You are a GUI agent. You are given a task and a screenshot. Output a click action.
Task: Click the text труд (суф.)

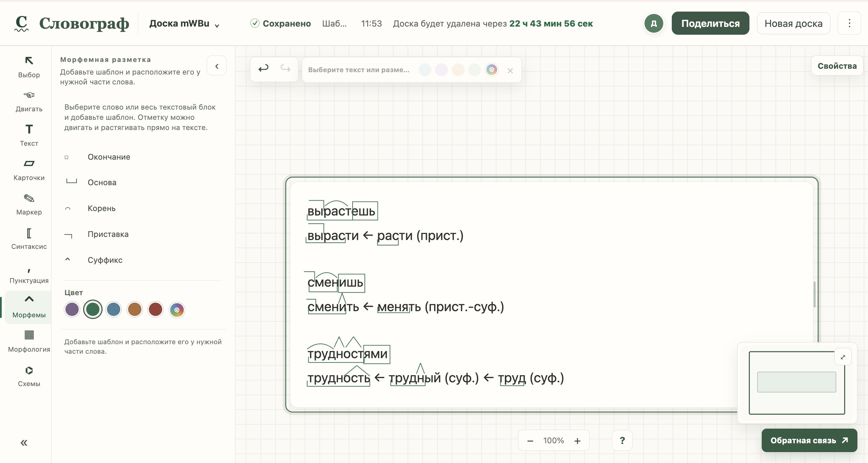531,378
